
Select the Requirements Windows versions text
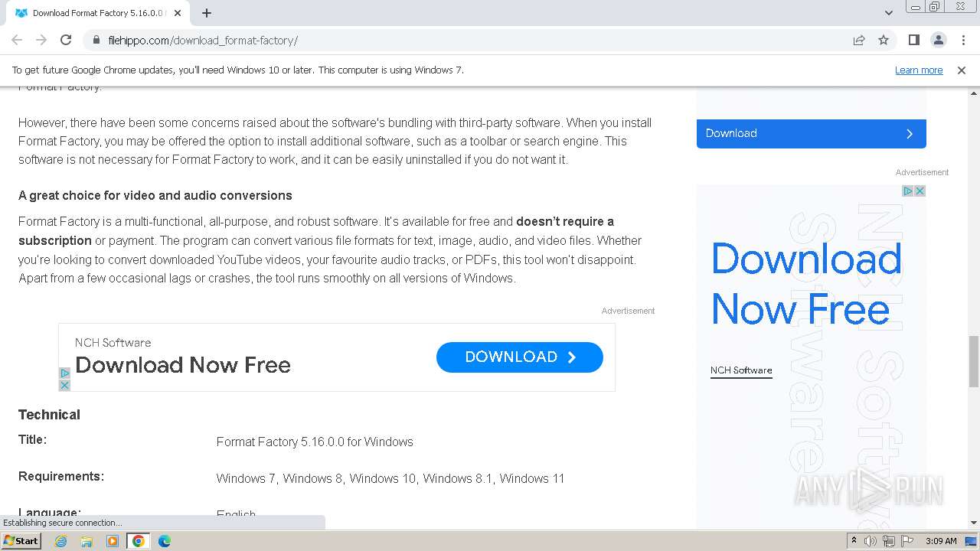390,478
